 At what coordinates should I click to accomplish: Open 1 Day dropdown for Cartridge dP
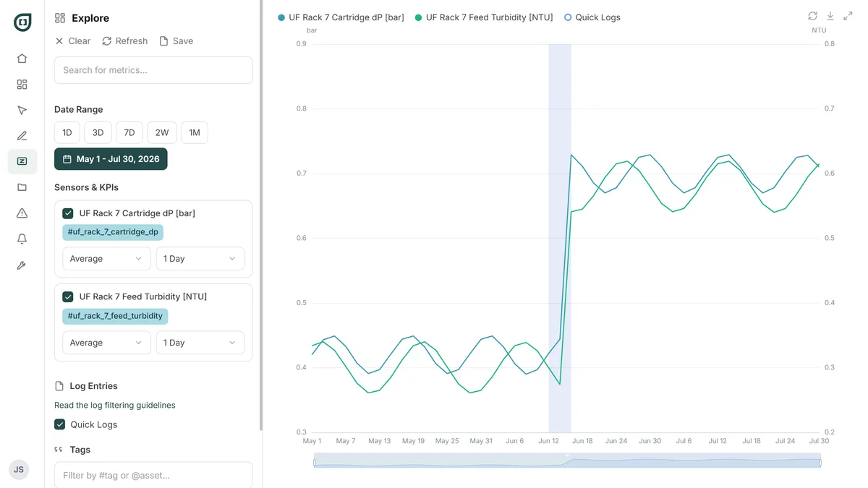(x=200, y=259)
